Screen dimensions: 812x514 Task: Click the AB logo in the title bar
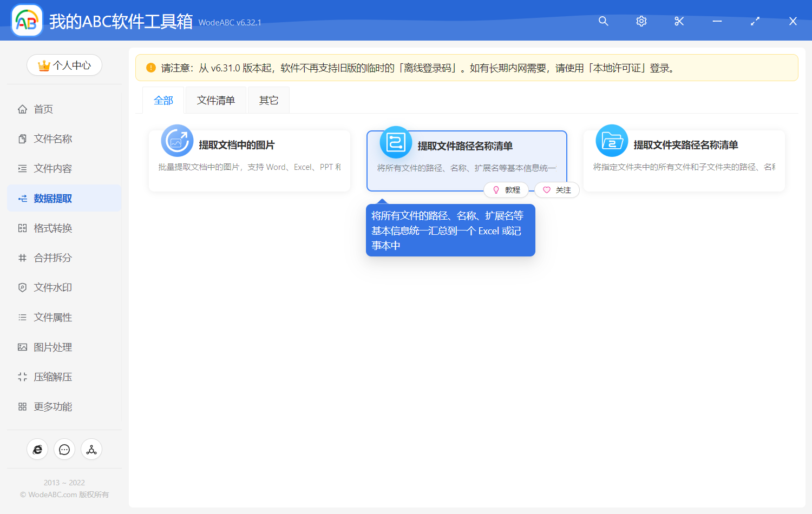pos(27,21)
